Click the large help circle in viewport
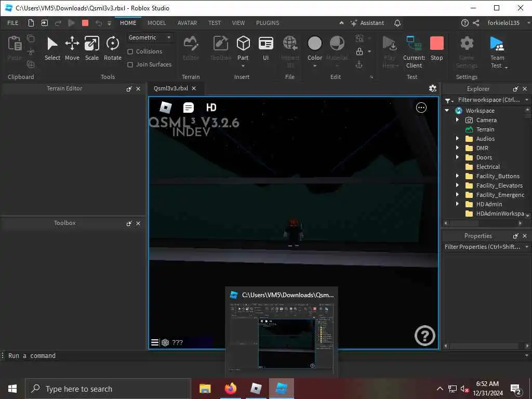The image size is (532, 399). [425, 336]
